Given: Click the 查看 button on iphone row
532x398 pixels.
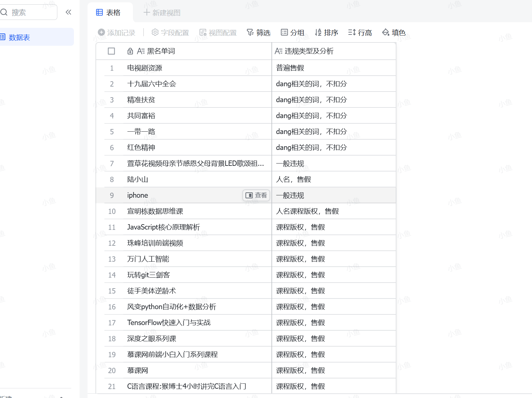Looking at the screenshot, I should point(256,195).
